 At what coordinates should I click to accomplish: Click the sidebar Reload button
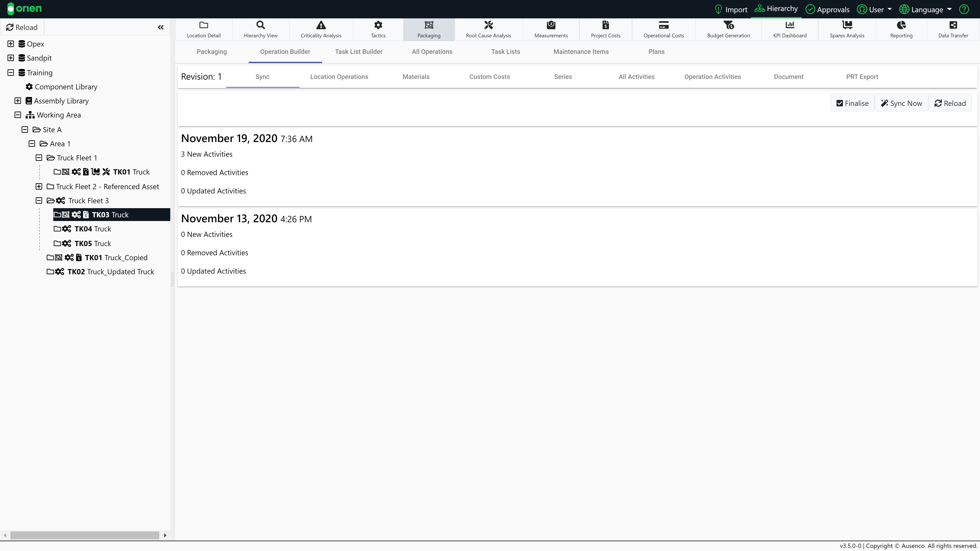[22, 27]
